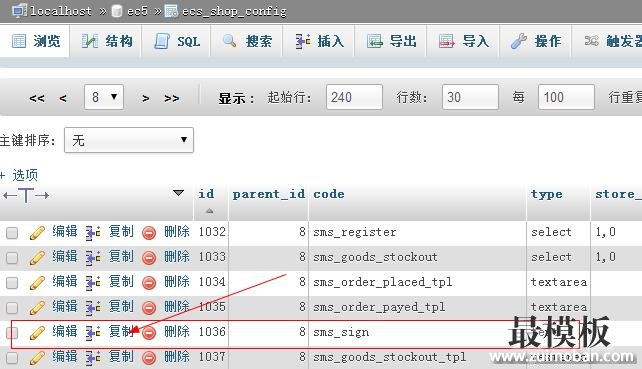Click red delete icon for row 1037

pos(149,358)
